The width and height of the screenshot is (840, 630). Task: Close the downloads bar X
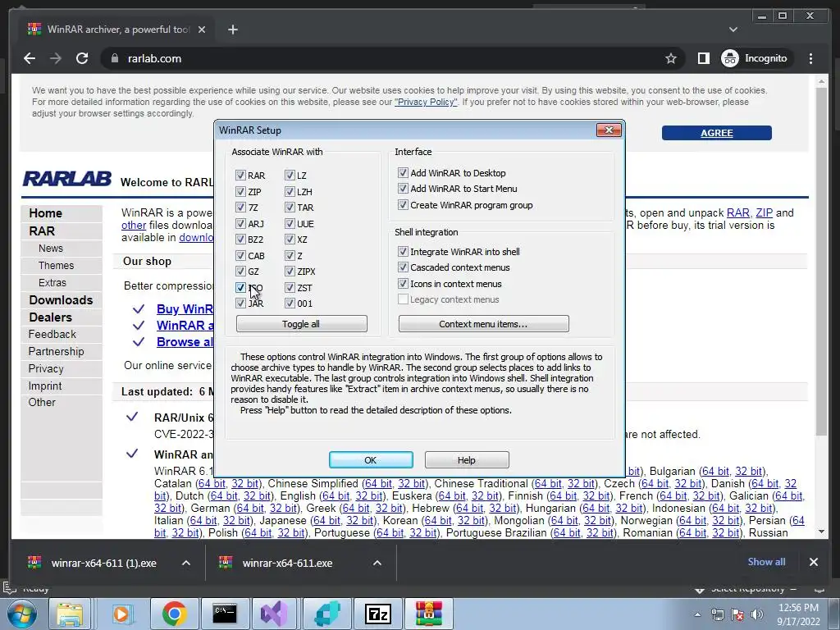click(x=813, y=561)
